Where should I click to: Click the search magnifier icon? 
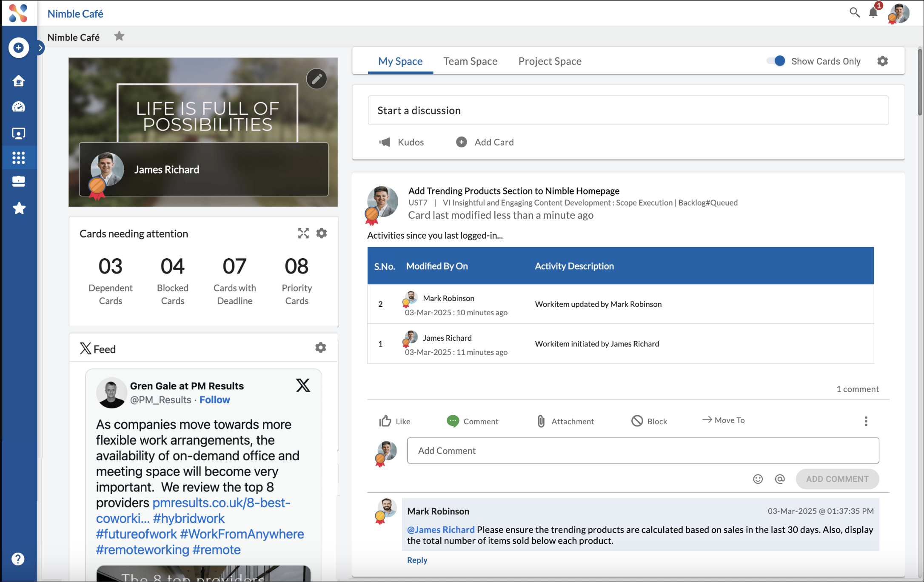pyautogui.click(x=854, y=13)
